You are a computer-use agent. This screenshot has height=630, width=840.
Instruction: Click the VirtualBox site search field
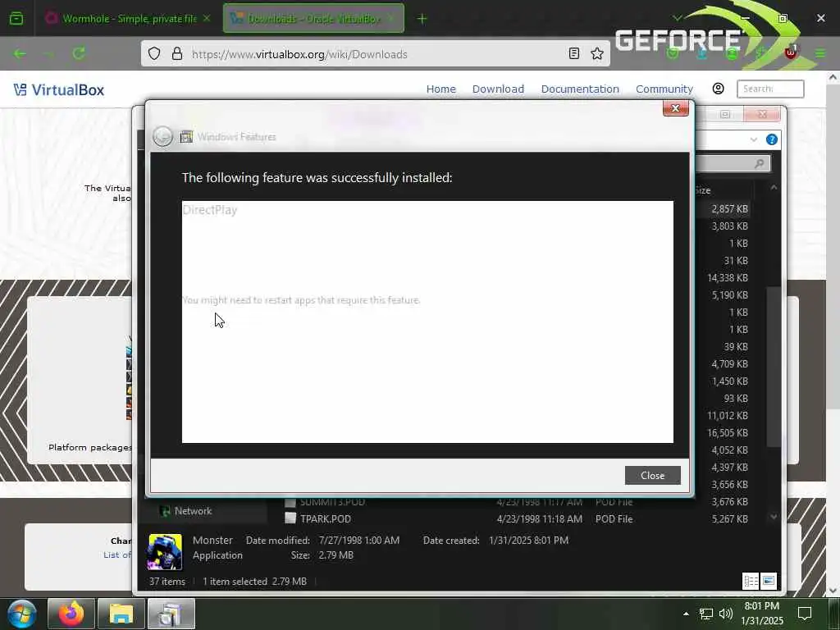click(769, 89)
